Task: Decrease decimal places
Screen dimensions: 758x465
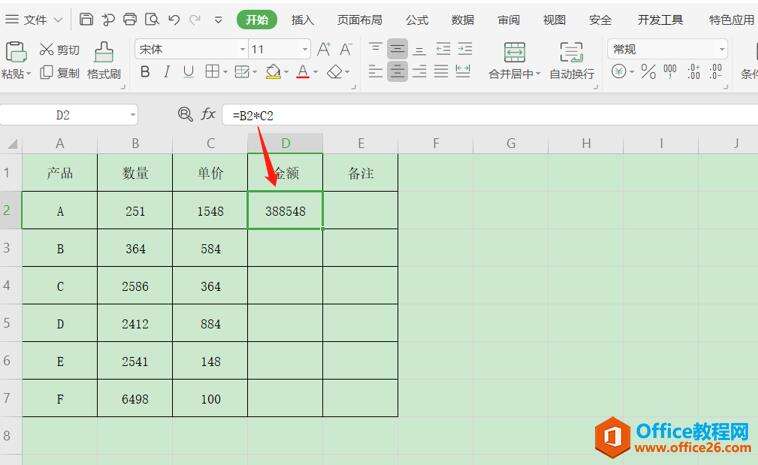Action: (x=715, y=72)
